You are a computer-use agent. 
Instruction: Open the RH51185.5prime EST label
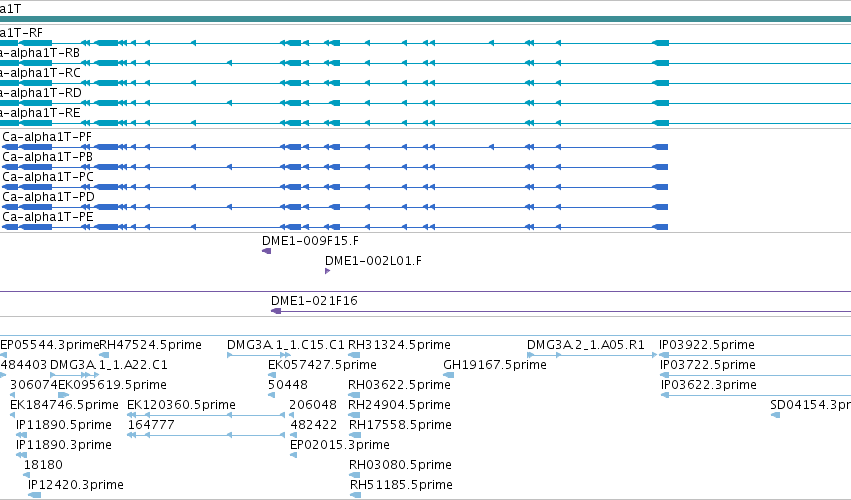point(401,485)
